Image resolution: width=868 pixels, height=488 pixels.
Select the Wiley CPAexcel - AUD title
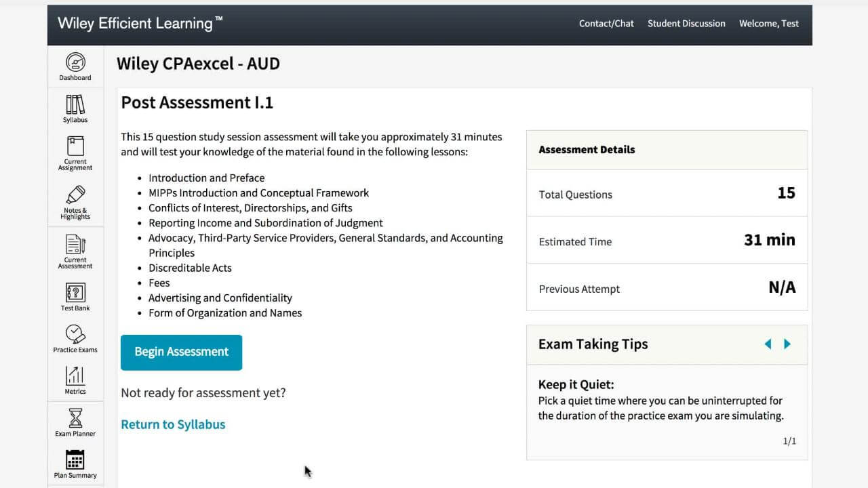coord(198,64)
